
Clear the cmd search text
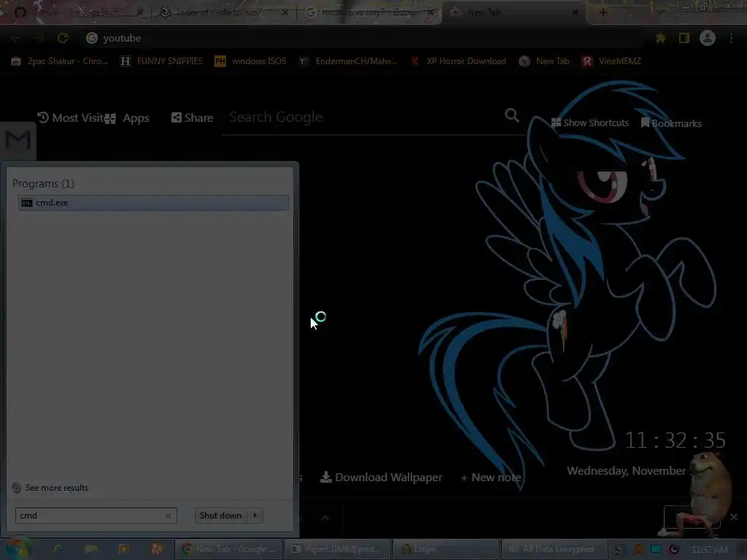[169, 516]
